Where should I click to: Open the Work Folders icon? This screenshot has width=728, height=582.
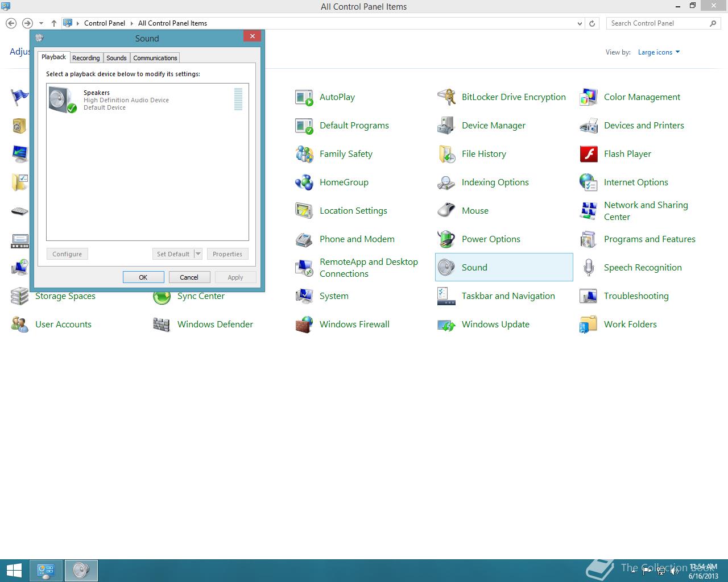coord(589,325)
